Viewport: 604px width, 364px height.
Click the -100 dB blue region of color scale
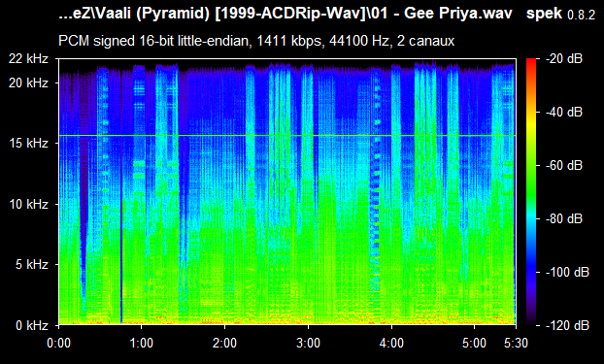tap(531, 272)
